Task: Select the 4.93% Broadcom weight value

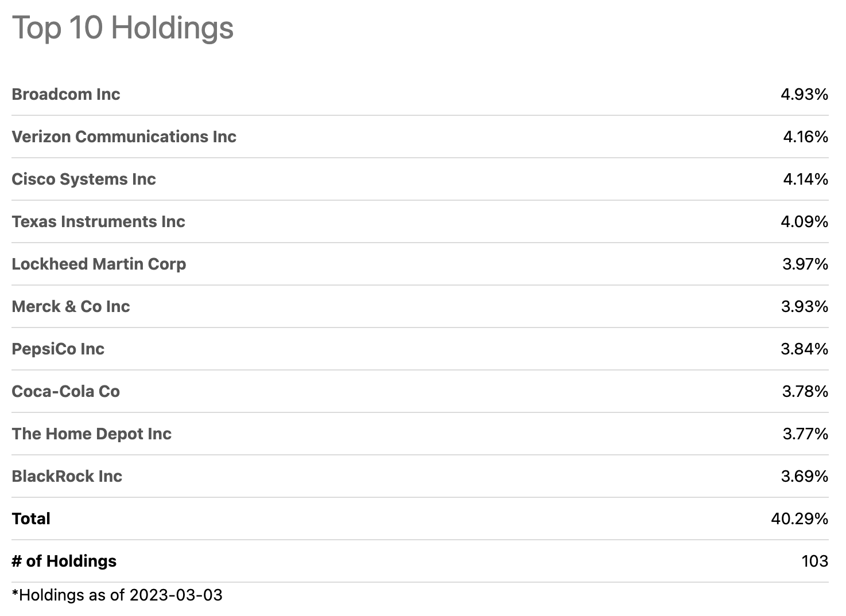Action: coord(804,94)
